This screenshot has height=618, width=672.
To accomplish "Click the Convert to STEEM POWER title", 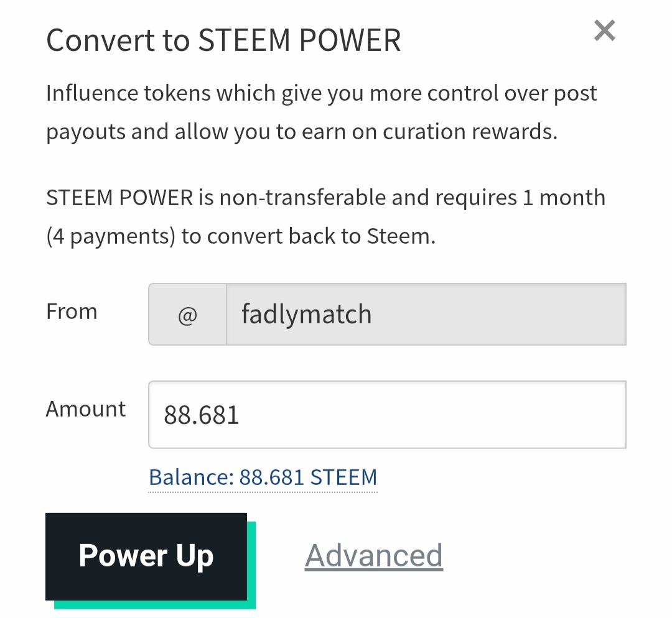I will (x=223, y=41).
